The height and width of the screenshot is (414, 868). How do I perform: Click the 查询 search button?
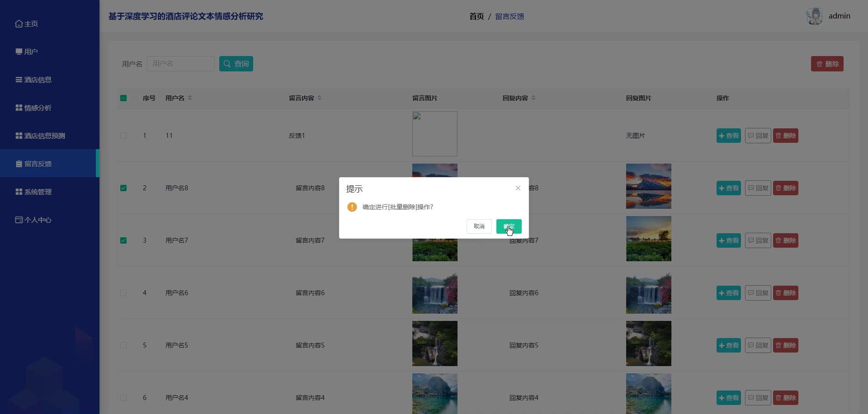click(236, 64)
